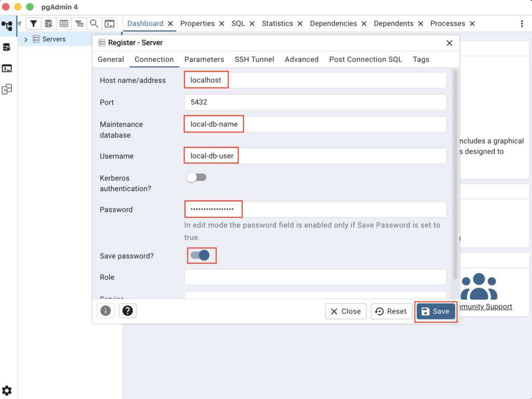Save the server registration

coord(435,311)
